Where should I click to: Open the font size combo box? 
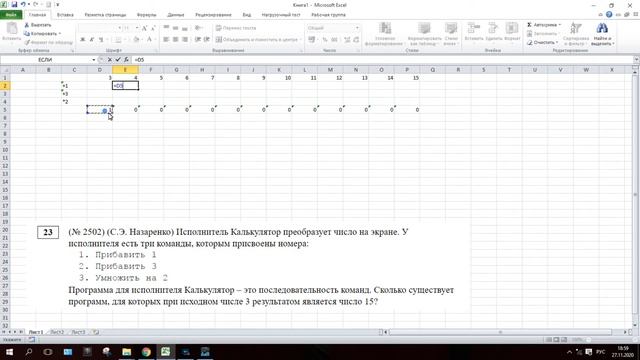(131, 28)
